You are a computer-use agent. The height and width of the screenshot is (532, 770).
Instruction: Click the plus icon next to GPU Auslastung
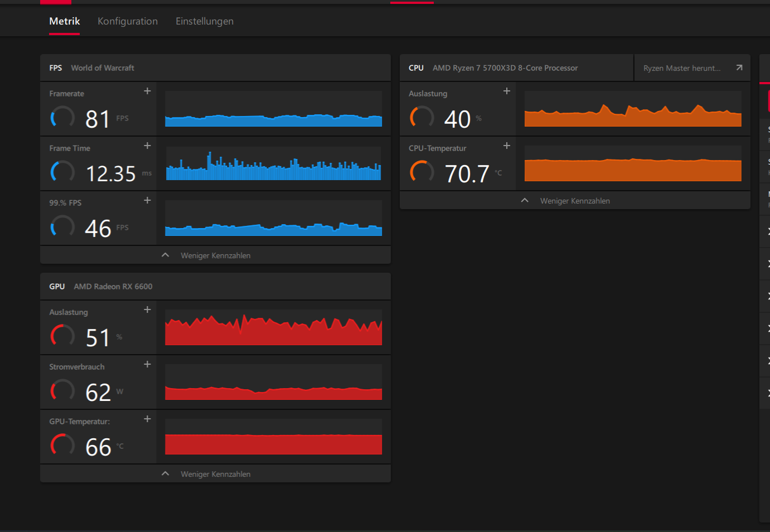147,309
